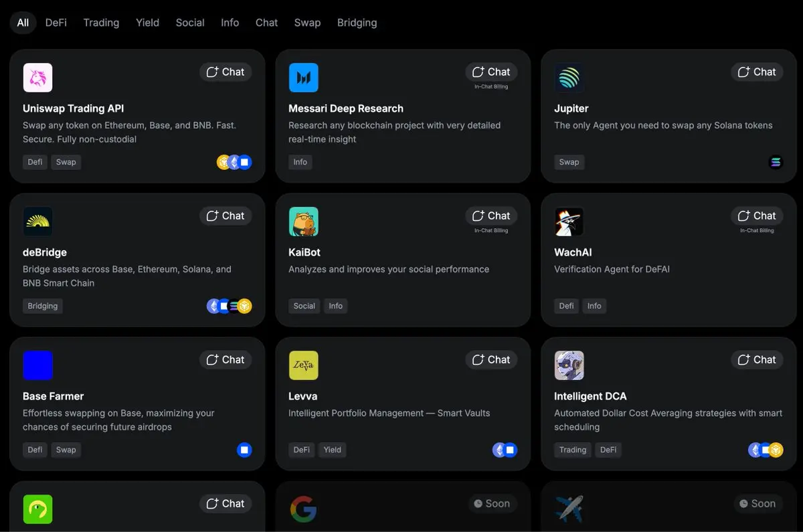803x532 pixels.
Task: Click the Base Farmer blue square icon
Action: 37,365
